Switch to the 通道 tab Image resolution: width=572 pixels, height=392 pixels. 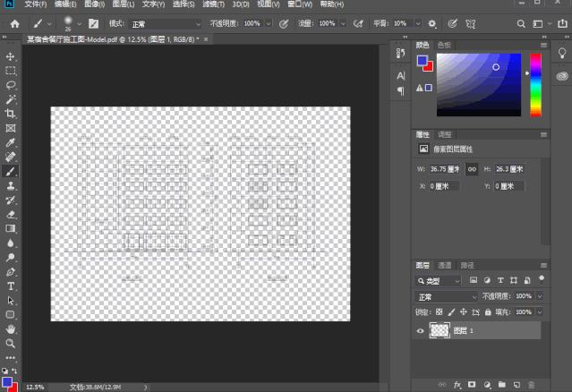(445, 266)
